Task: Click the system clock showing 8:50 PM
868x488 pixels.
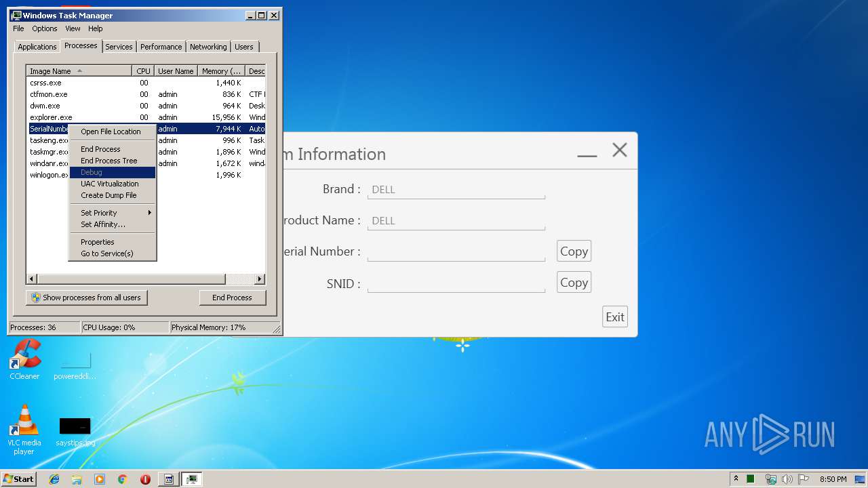Action: (x=833, y=479)
